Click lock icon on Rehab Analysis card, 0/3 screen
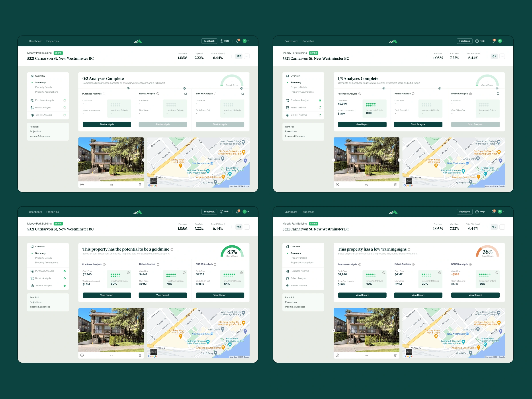Screen dimensions: 532x399 point(186,93)
